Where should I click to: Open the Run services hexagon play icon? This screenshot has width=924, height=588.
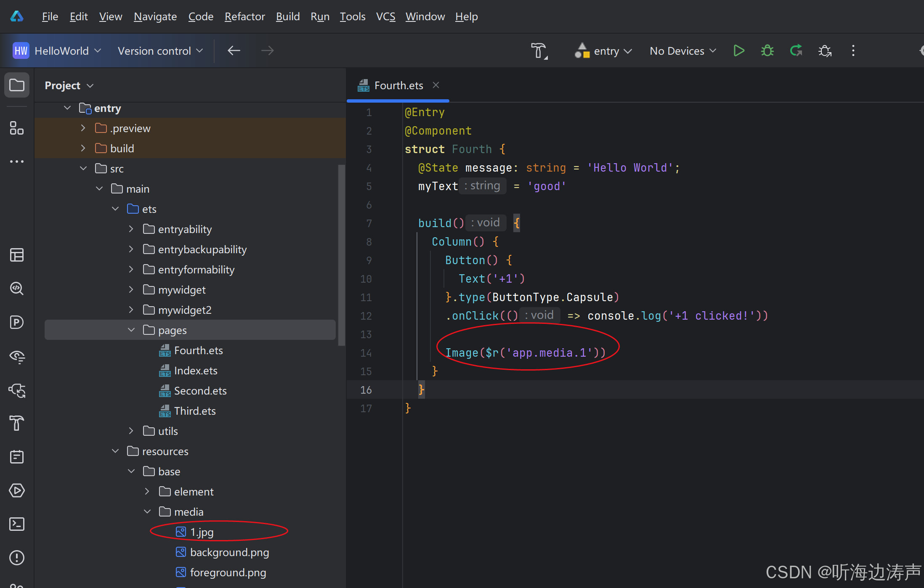pos(17,490)
